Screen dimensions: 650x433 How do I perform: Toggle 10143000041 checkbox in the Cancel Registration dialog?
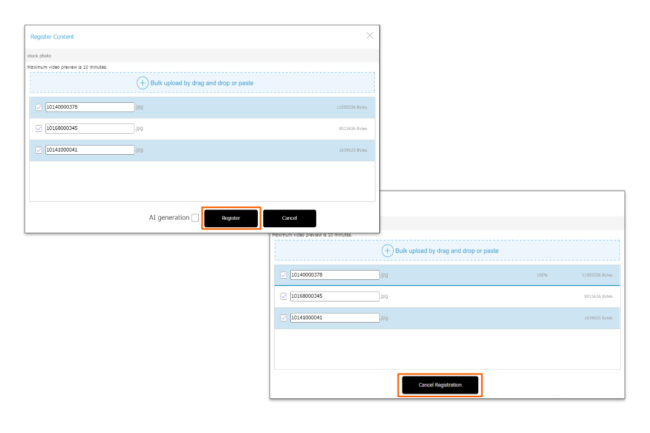tap(284, 318)
